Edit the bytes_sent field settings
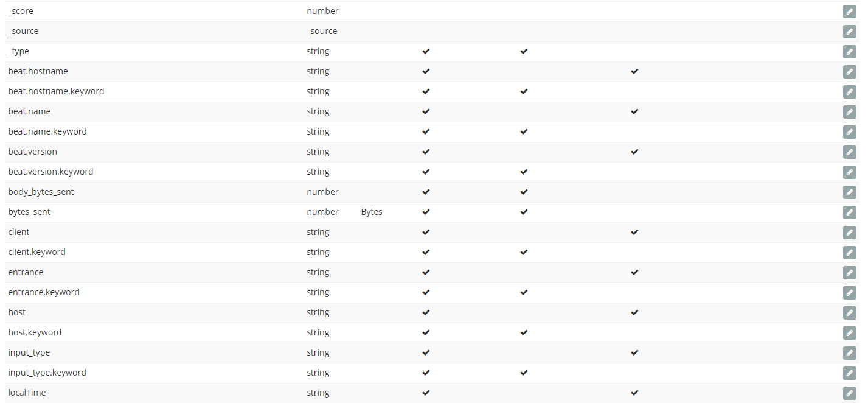 coord(849,212)
